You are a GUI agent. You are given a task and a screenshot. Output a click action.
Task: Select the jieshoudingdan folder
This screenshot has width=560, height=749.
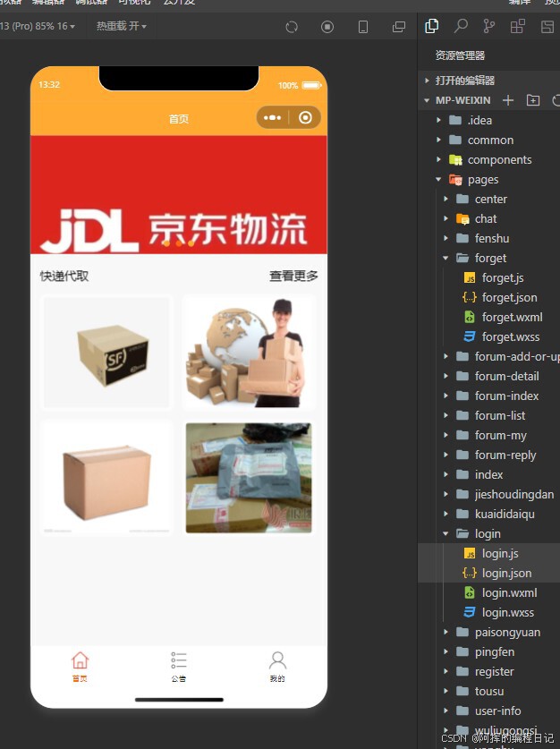click(x=514, y=494)
